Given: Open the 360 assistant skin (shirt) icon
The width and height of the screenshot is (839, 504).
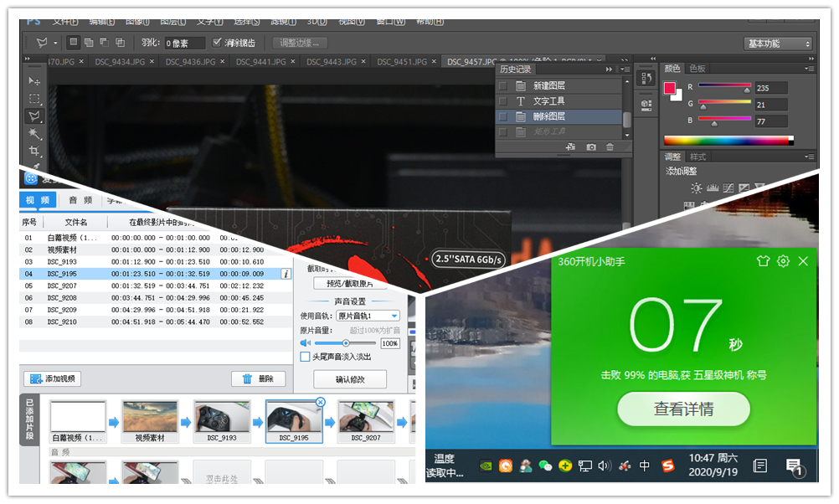Looking at the screenshot, I should coord(763,261).
